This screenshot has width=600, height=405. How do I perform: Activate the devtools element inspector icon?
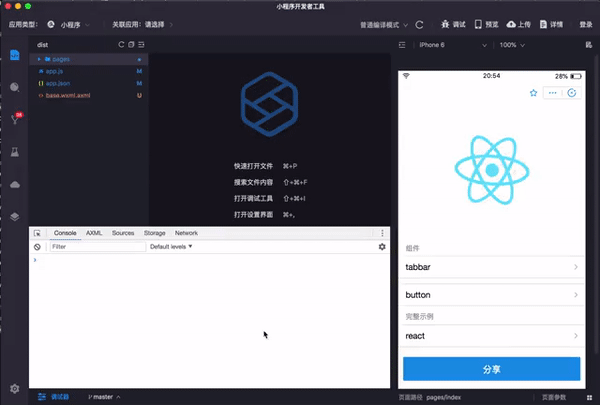click(37, 233)
